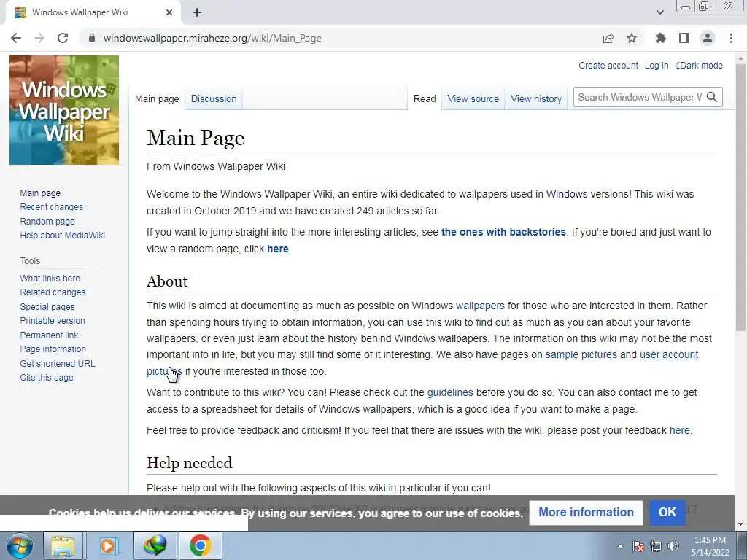The width and height of the screenshot is (747, 560).
Task: Bookmark this page with the star icon
Action: [x=632, y=38]
